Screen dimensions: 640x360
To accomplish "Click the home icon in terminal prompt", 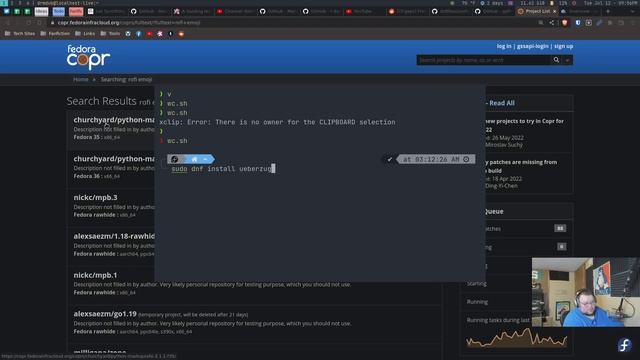I will pos(194,159).
